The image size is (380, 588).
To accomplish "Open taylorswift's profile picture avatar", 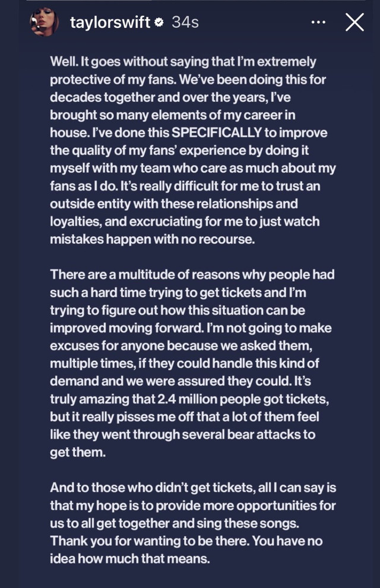I will 46,23.
